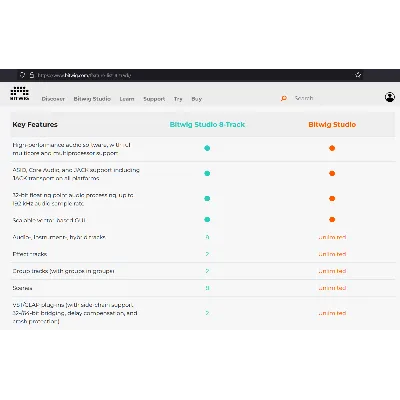Viewport: 400px width, 400px height.
Task: Click the orange 'Bitwig Studio' column header
Action: (332, 125)
